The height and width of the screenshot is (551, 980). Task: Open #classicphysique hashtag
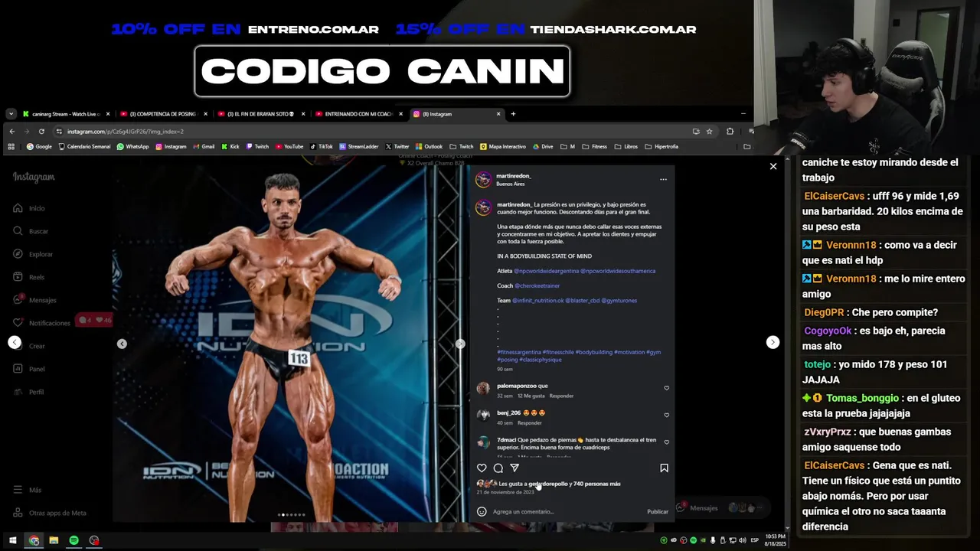point(541,360)
